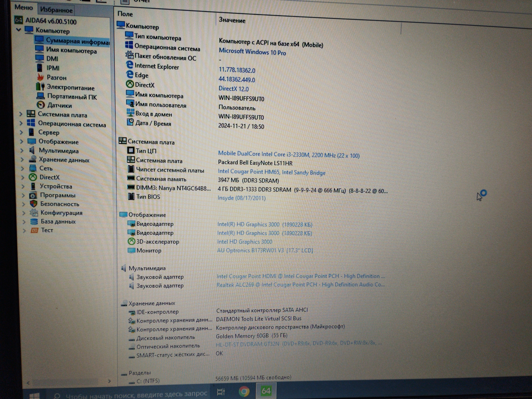Select the C: (NTFS) partition row
Image resolution: width=532 pixels, height=399 pixels.
(x=209, y=380)
